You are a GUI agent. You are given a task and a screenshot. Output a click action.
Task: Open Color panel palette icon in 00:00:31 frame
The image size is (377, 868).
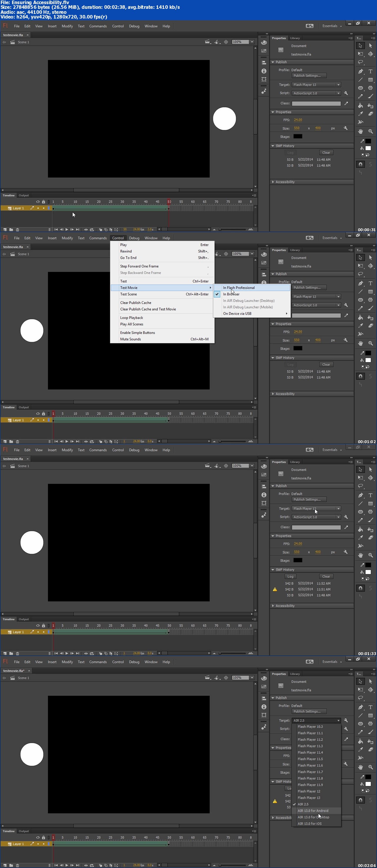[264, 43]
